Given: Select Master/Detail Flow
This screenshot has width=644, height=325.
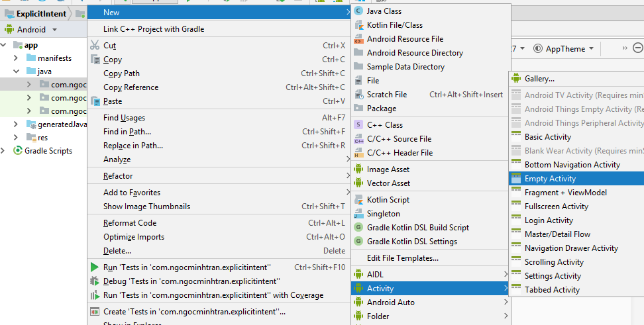Looking at the screenshot, I should 576,234.
